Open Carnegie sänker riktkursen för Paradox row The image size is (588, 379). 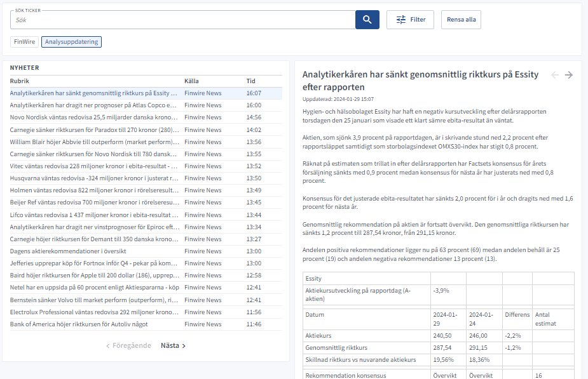[146, 130]
